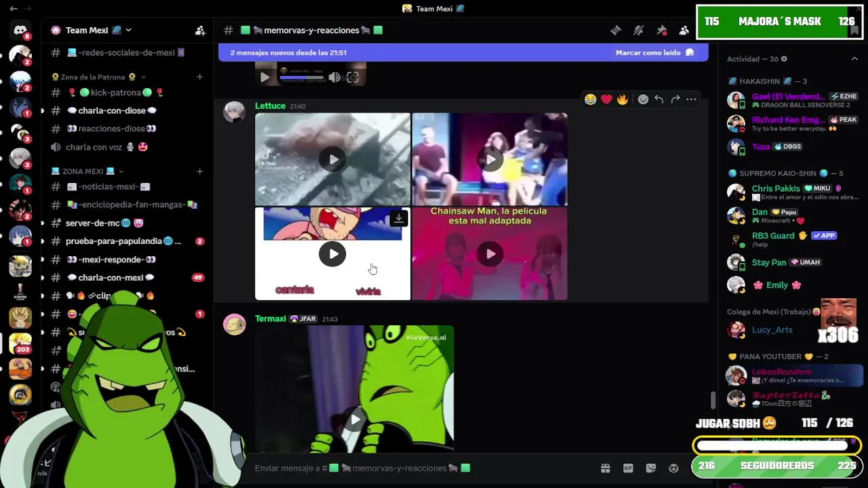Open add reaction emoji picker
The width and height of the screenshot is (868, 488).
643,100
